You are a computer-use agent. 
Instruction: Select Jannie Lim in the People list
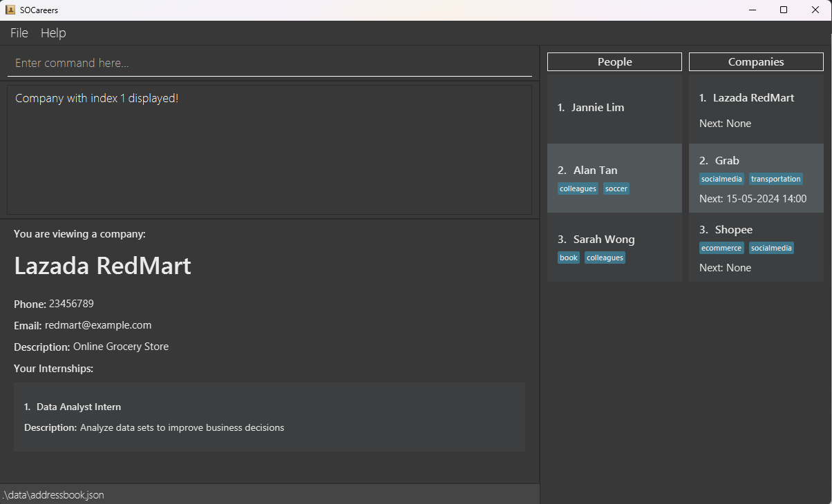point(614,108)
